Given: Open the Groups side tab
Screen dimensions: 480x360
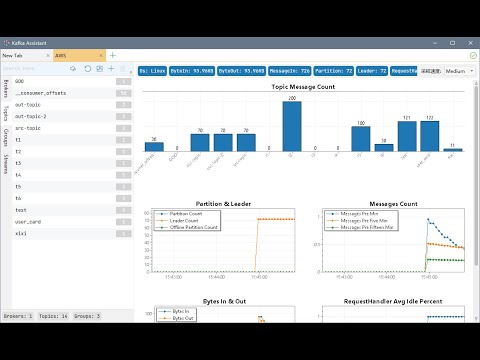Looking at the screenshot, I should click(x=6, y=137).
